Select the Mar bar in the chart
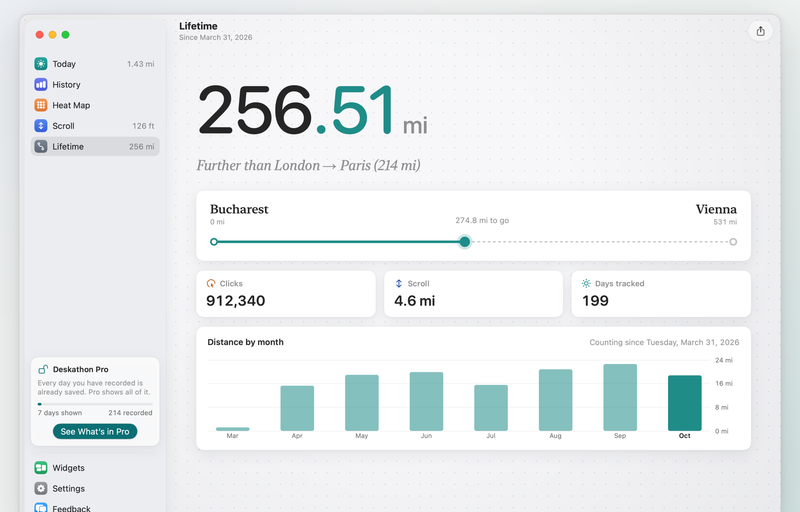800x512 pixels. (x=232, y=429)
